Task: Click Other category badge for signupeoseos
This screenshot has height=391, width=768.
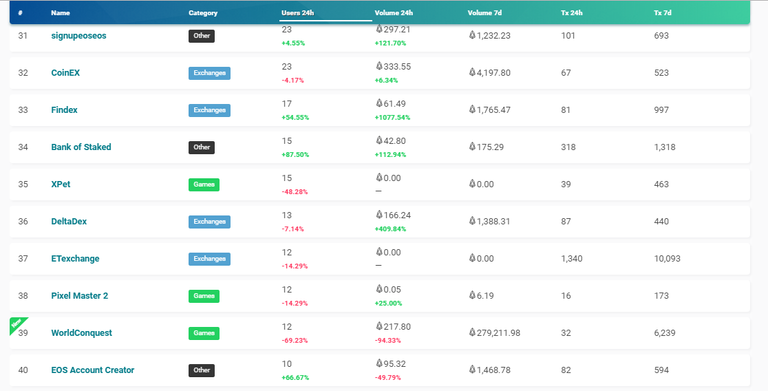Action: click(201, 36)
